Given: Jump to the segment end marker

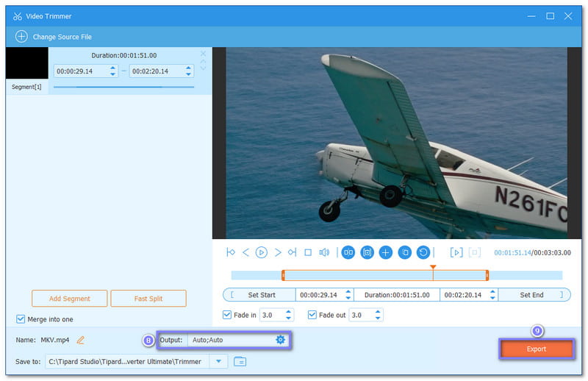Looking at the screenshot, I should click(292, 252).
